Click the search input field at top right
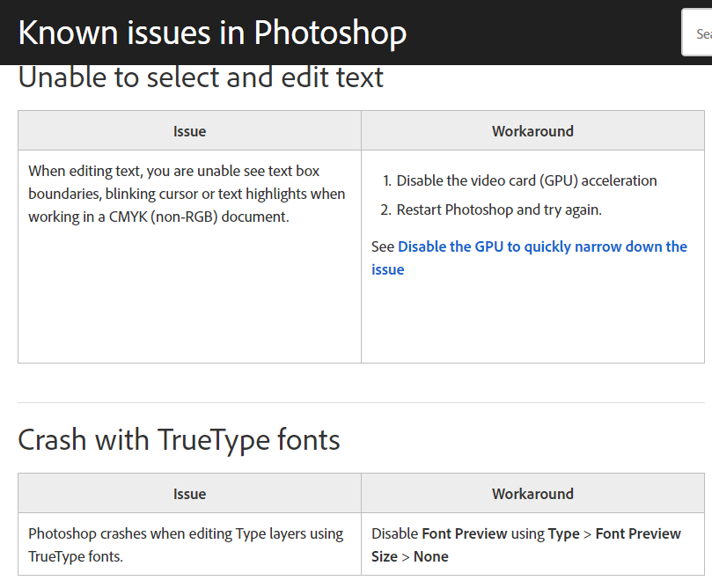 point(700,33)
